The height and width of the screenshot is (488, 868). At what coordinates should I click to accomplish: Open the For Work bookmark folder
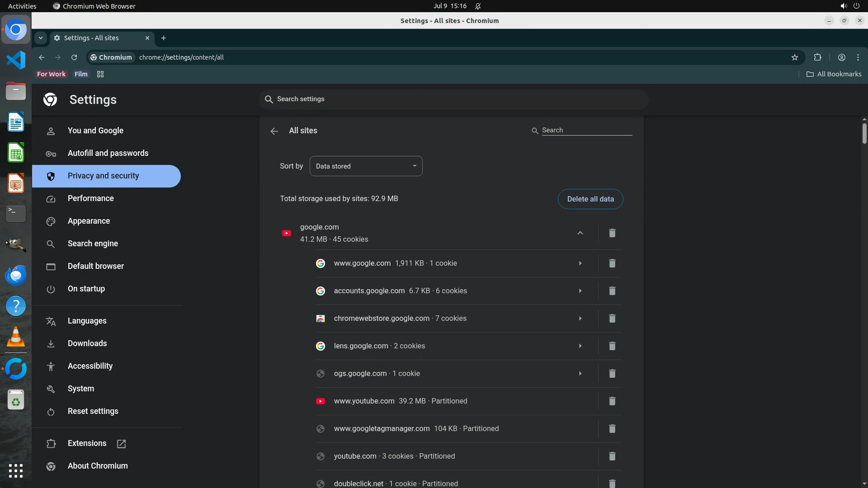[x=51, y=74]
